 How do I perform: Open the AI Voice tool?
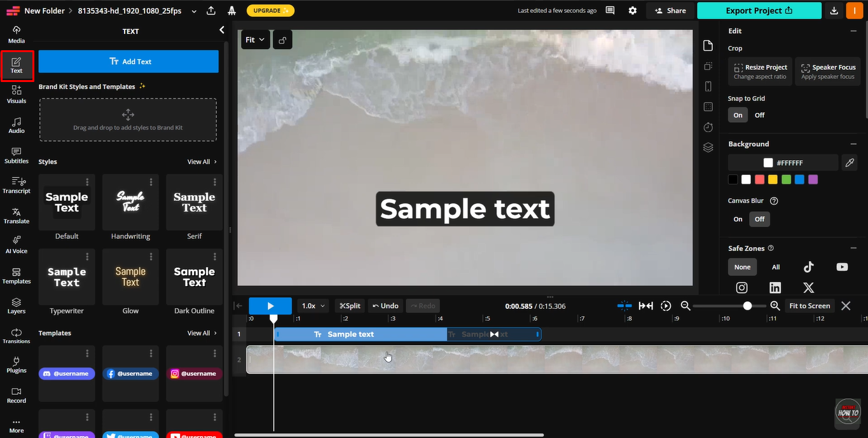point(16,245)
